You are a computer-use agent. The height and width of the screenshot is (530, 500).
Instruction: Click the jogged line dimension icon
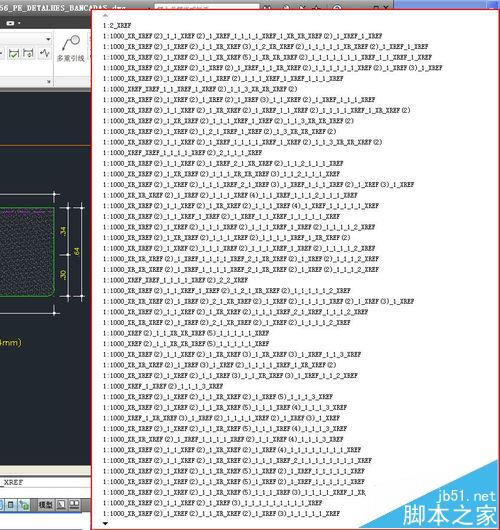tap(45, 53)
